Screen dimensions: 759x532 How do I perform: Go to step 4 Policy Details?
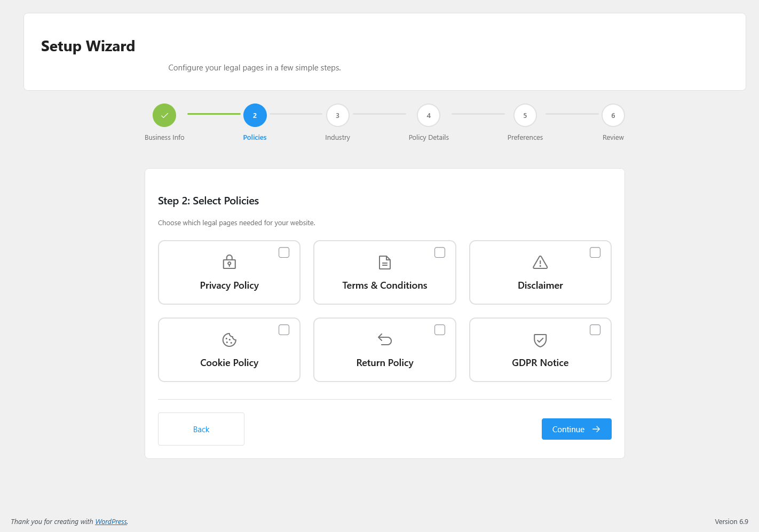click(x=429, y=115)
